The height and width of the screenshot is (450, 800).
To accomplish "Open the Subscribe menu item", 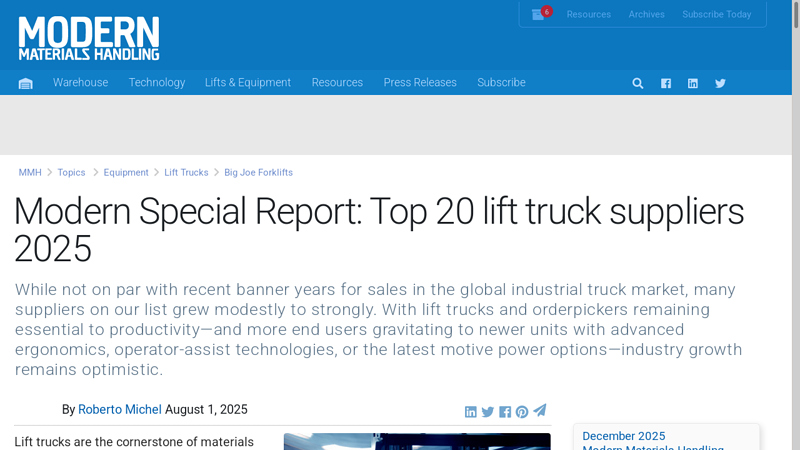I will coord(501,83).
